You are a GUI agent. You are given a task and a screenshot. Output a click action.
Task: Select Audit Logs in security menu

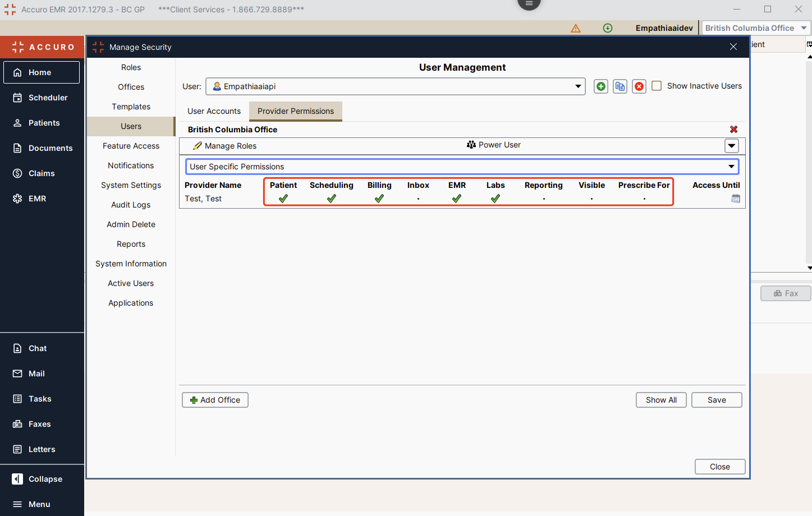click(131, 205)
